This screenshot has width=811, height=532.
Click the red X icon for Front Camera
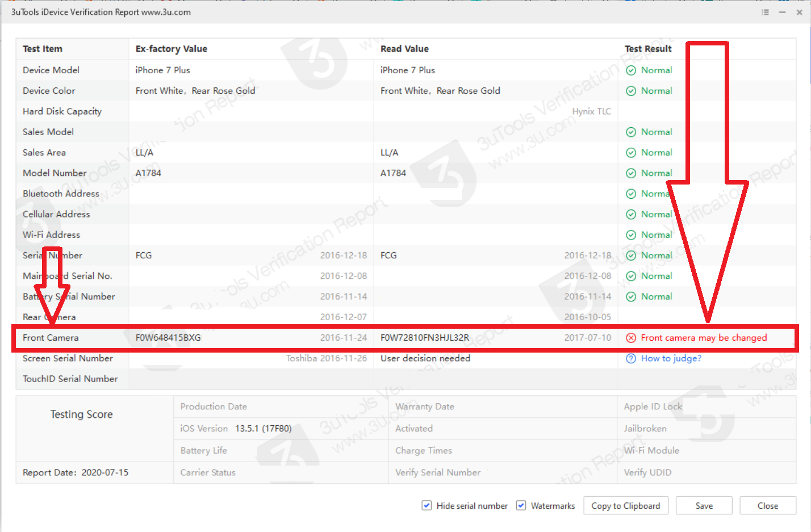click(631, 338)
